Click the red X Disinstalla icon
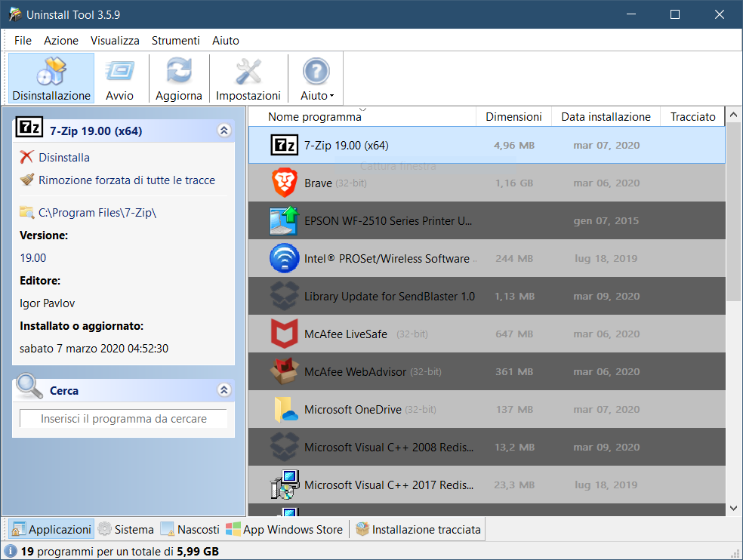The height and width of the screenshot is (560, 743). [27, 157]
